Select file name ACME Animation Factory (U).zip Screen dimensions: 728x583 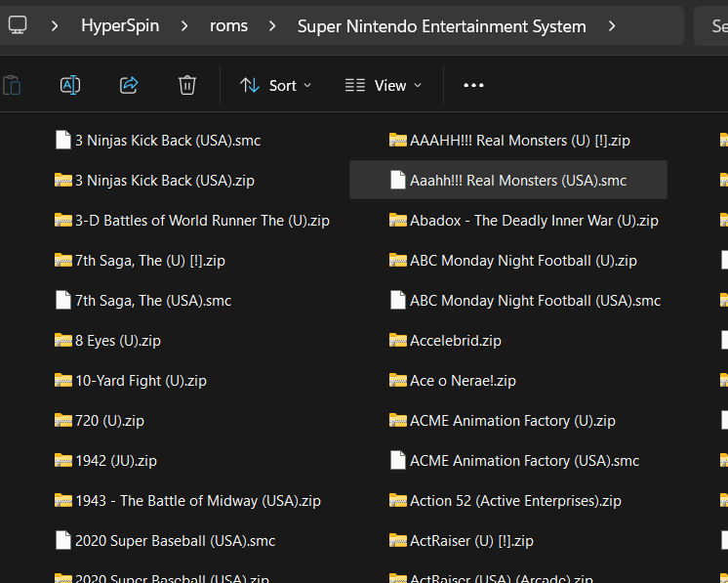tap(512, 421)
